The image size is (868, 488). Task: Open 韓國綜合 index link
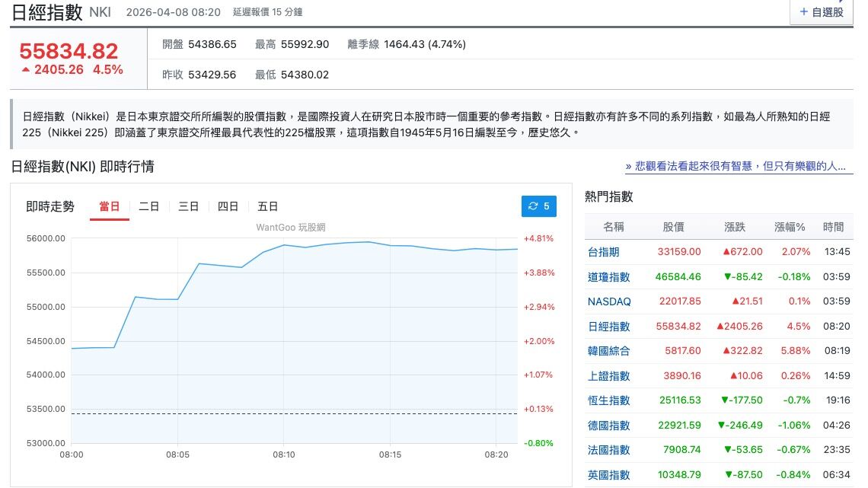click(x=608, y=351)
